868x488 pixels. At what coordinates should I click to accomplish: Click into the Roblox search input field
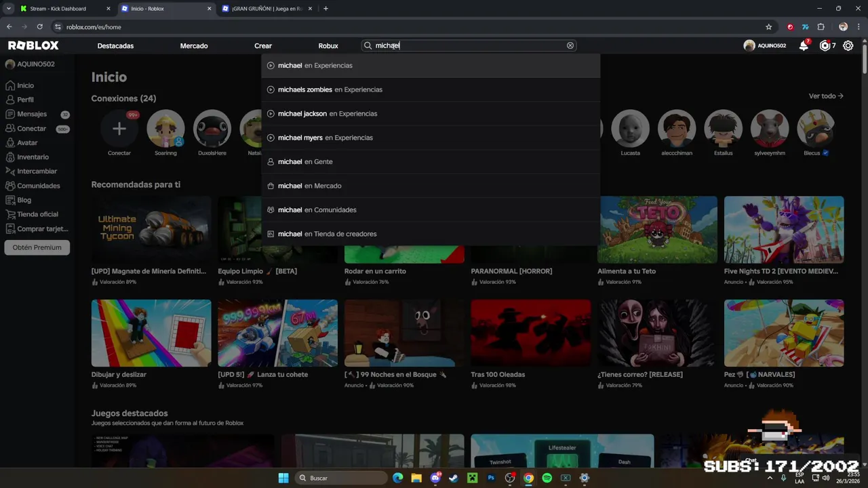[469, 45]
